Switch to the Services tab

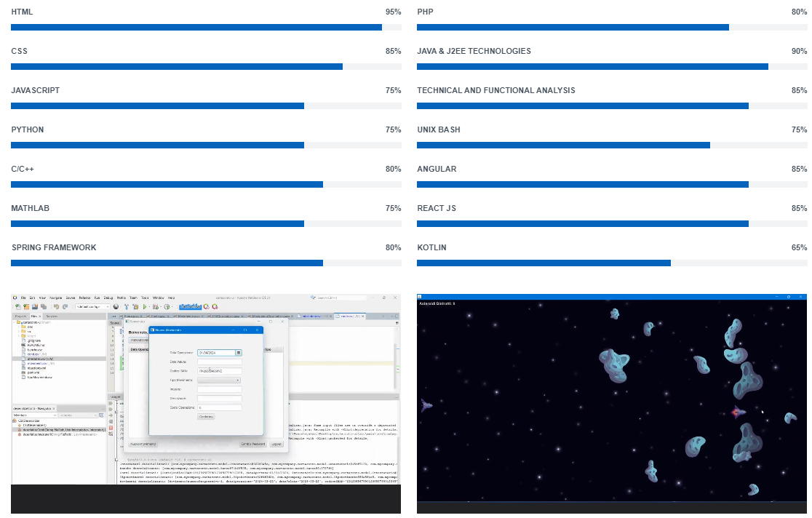pos(52,316)
